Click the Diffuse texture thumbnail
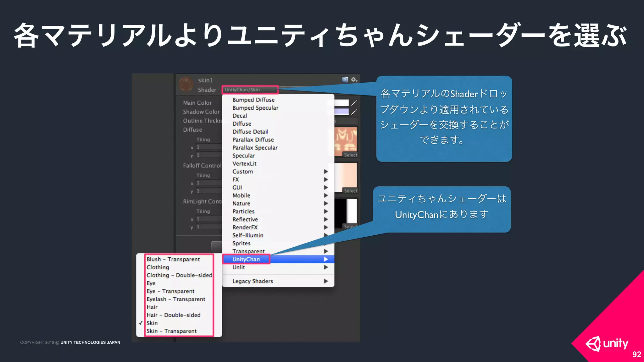Viewport: 644px width, 362px height. pos(346,139)
